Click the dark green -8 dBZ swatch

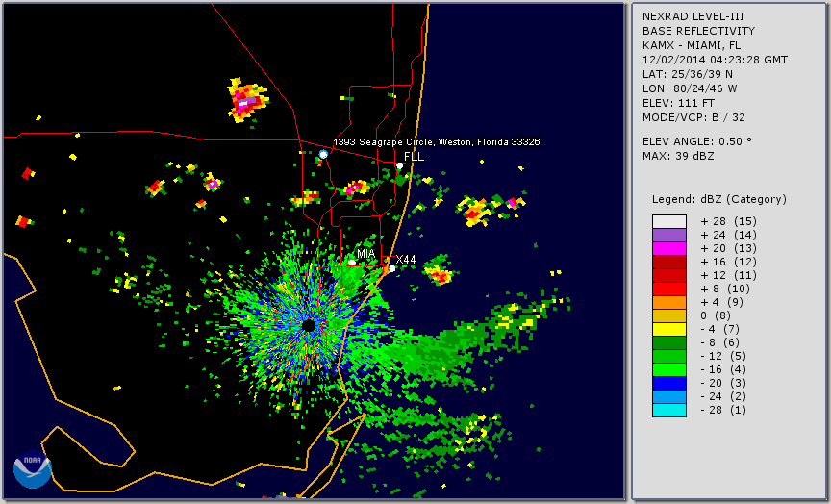point(669,342)
